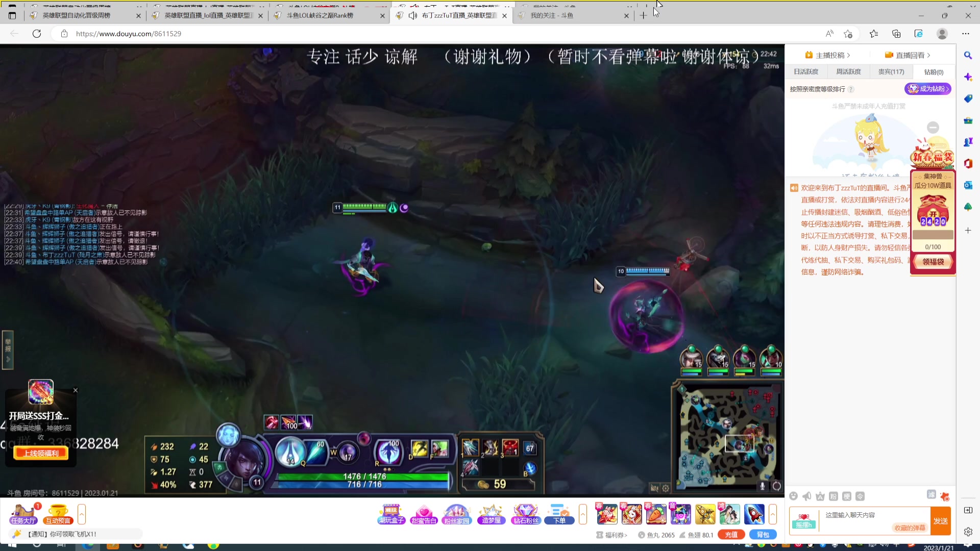Open the 钻石粉丝 diamond fans icon

tap(526, 514)
